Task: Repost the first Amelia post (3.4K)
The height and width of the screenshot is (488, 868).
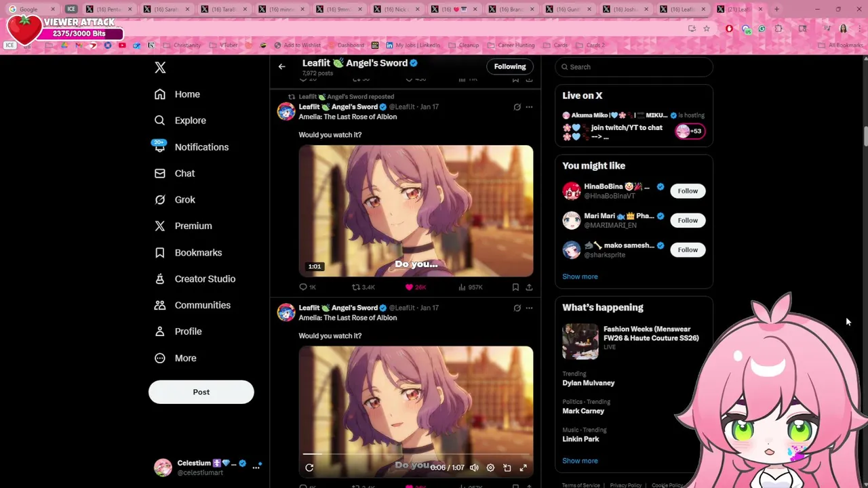Action: coord(363,287)
